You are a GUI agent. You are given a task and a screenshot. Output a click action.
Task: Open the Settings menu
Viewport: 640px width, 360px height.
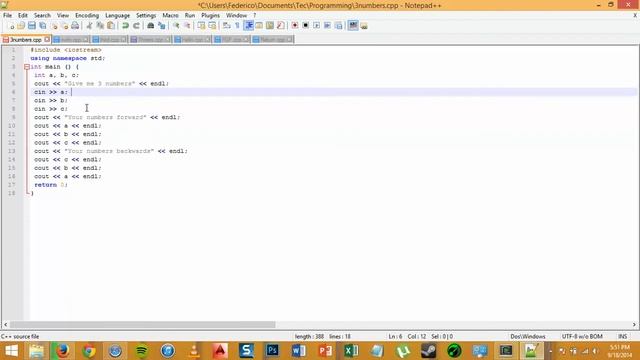point(146,16)
